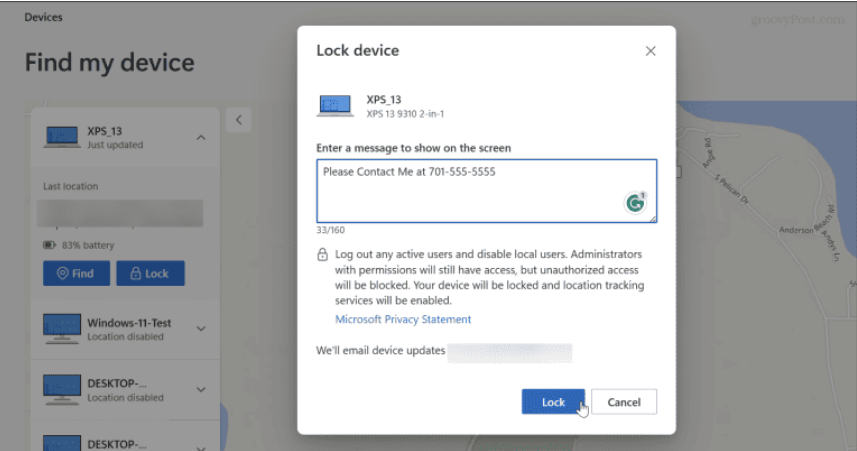Image resolution: width=857 pixels, height=451 pixels.
Task: Click the XPS_13 laptop icon in sidebar
Action: point(62,137)
